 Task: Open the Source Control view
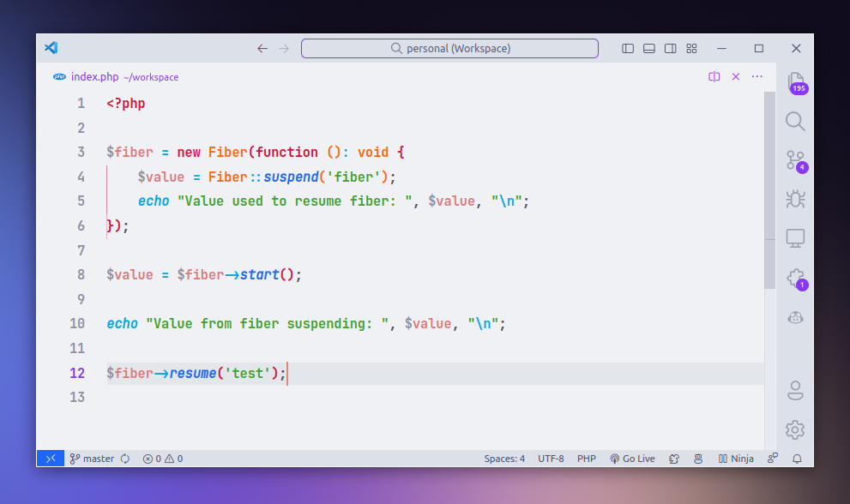(795, 161)
